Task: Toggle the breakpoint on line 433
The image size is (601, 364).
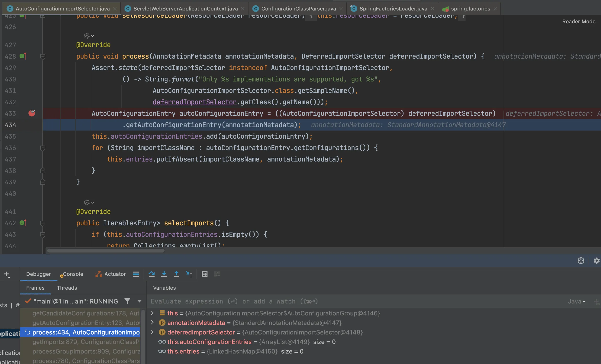Action: pos(32,113)
